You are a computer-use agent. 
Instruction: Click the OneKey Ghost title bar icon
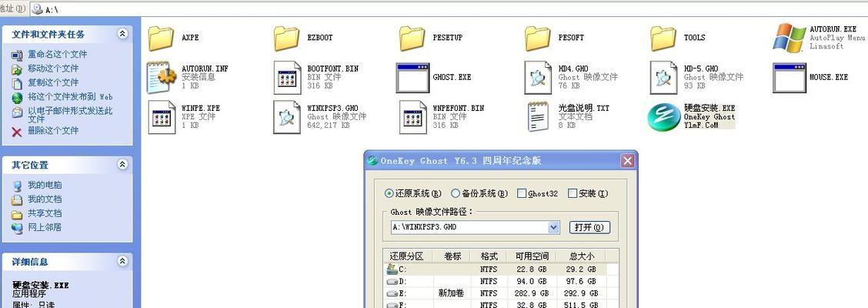click(x=373, y=161)
